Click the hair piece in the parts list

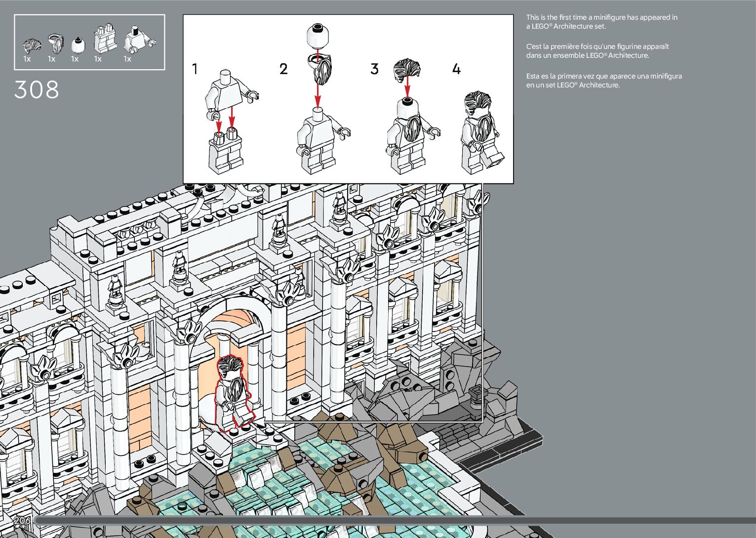(x=32, y=45)
